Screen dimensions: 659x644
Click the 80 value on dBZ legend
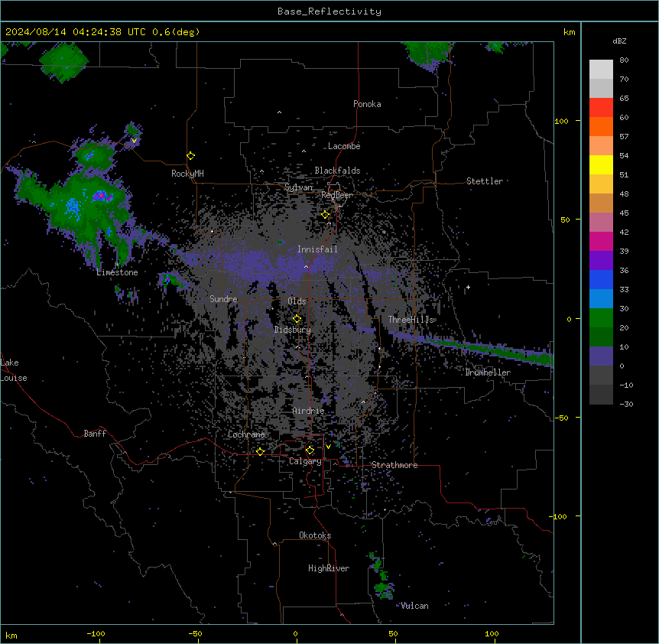624,60
